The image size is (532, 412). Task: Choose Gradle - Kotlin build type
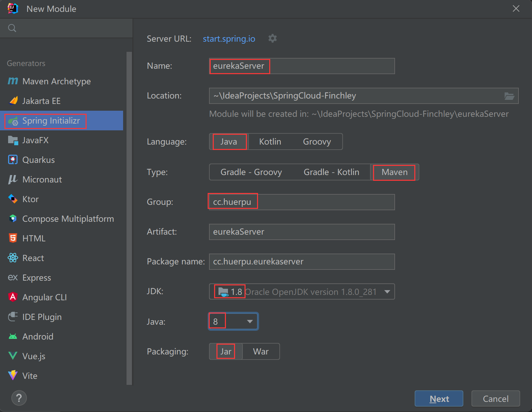[331, 172]
